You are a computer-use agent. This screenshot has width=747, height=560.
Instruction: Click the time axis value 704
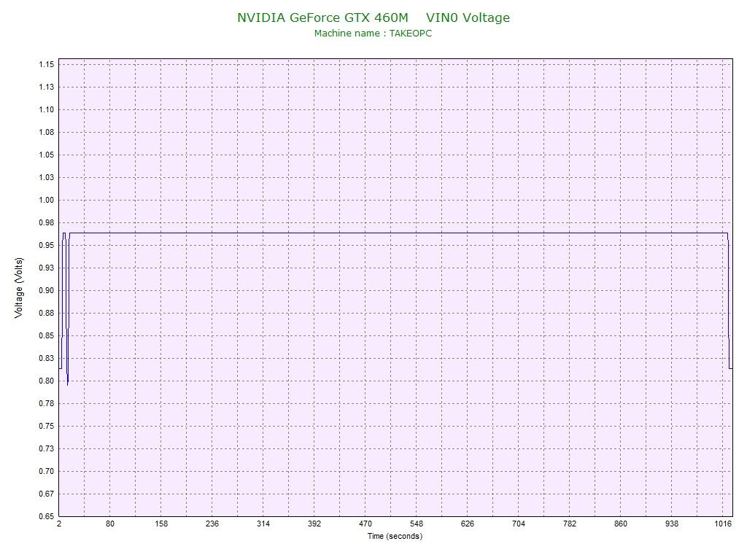[x=519, y=524]
